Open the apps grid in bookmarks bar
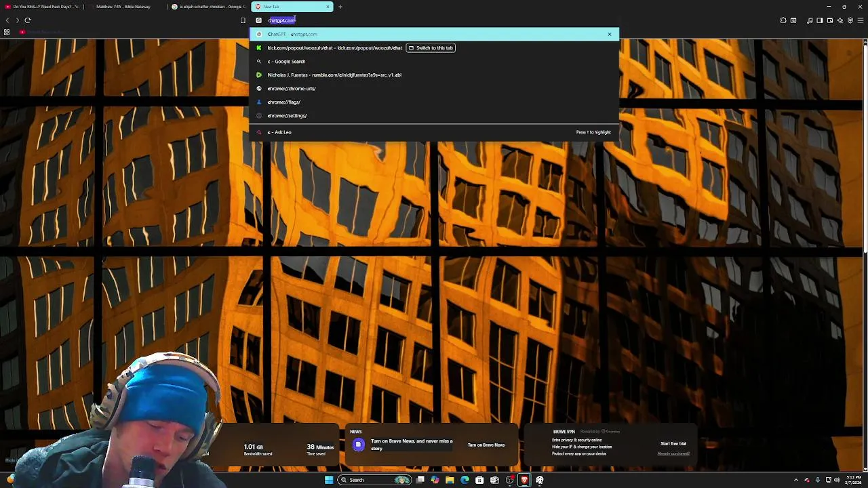This screenshot has height=488, width=868. (7, 32)
